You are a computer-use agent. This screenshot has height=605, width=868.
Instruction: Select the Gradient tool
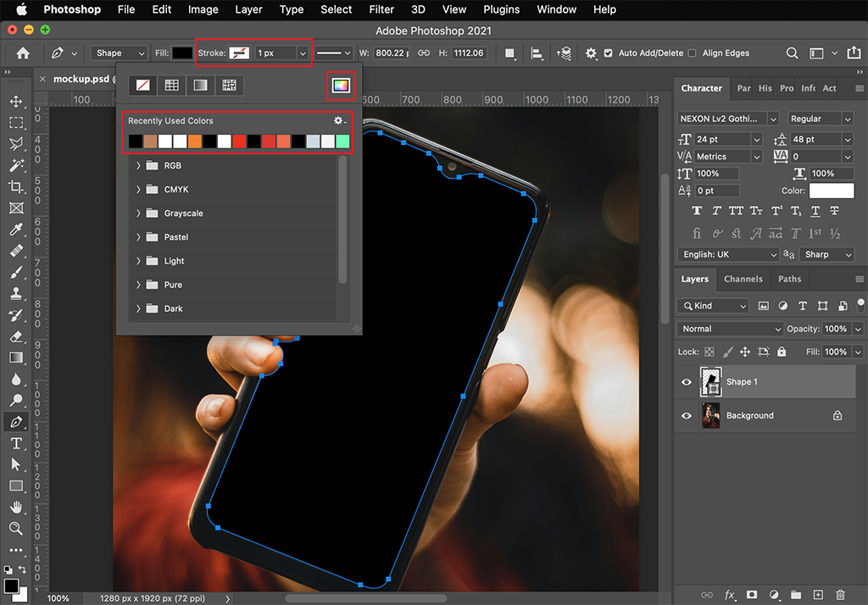point(16,358)
